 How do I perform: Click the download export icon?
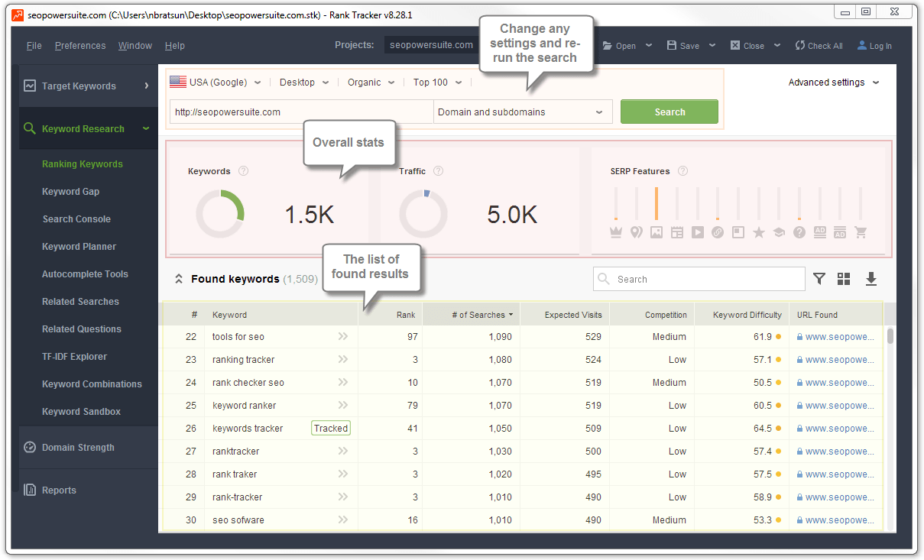click(871, 279)
